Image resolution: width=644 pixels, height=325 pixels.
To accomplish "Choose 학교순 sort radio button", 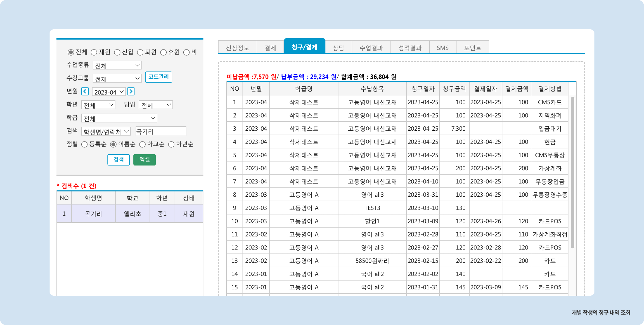I will pyautogui.click(x=142, y=144).
